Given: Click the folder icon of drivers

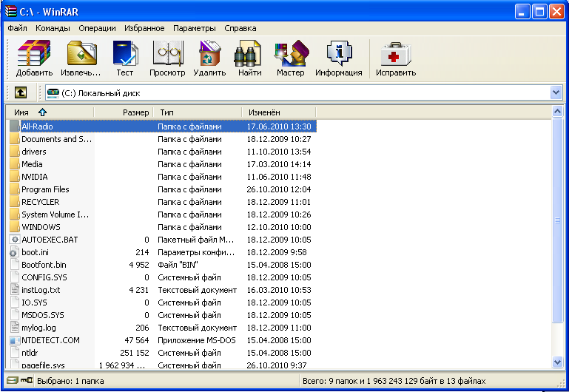Looking at the screenshot, I should [x=15, y=152].
